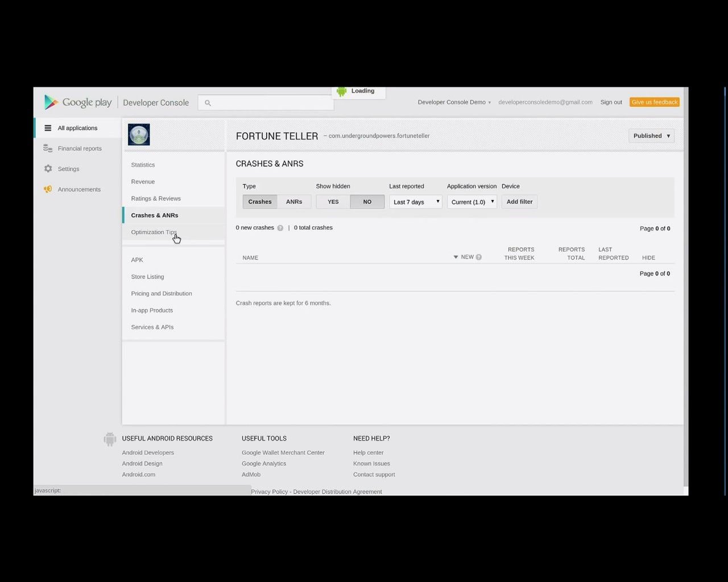Click the Google Play logo
This screenshot has width=728, height=582.
coord(78,102)
